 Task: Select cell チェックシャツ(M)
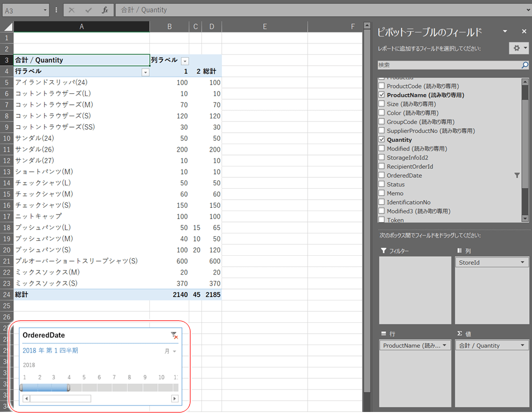pos(81,194)
